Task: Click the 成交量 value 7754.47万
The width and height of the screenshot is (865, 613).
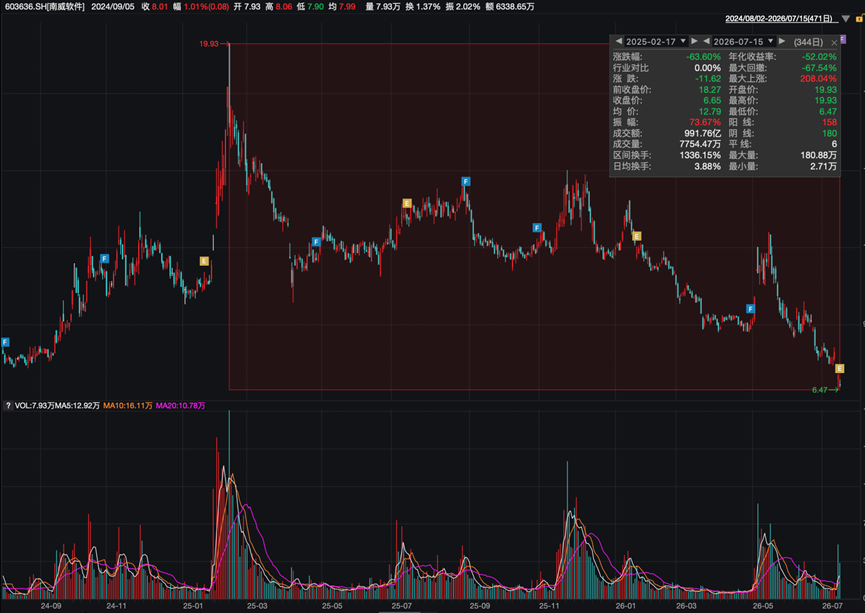Action: click(x=700, y=145)
